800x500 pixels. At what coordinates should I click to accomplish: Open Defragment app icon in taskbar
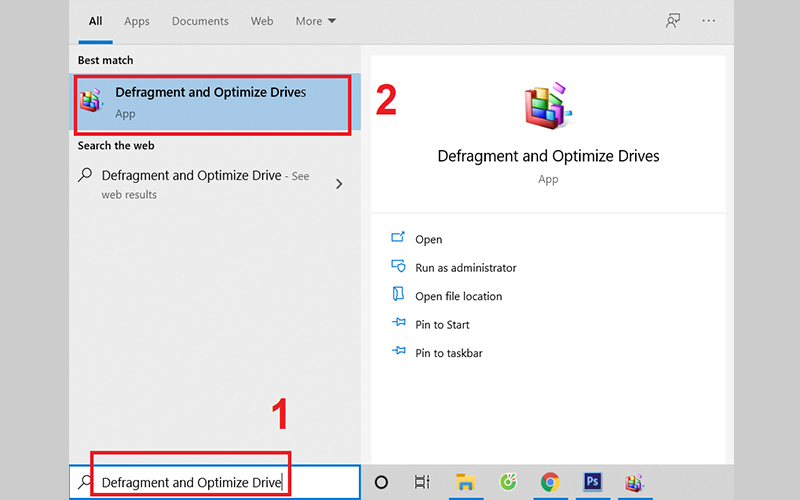634,482
